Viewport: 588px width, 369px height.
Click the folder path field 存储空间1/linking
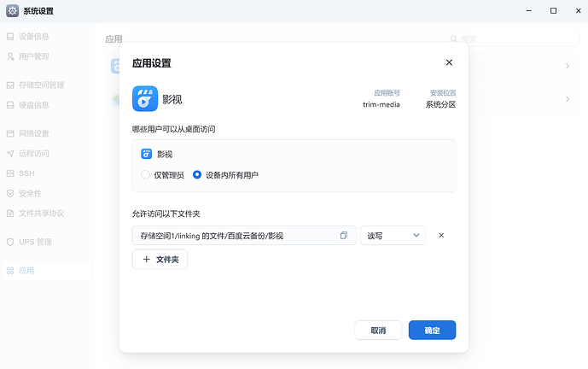pyautogui.click(x=244, y=236)
